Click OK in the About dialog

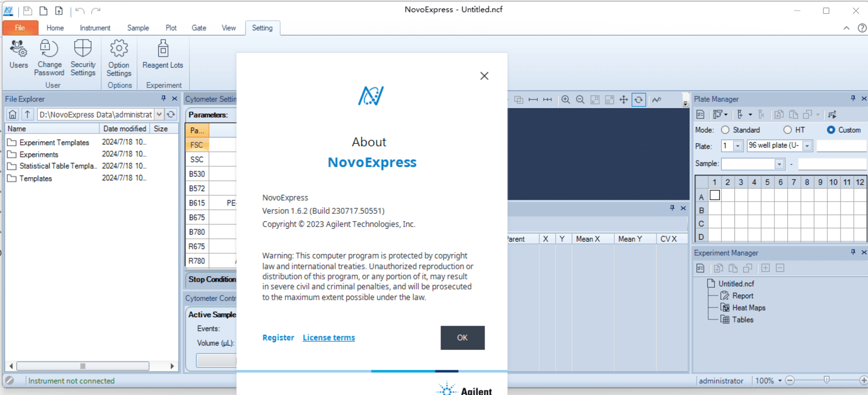(x=463, y=337)
